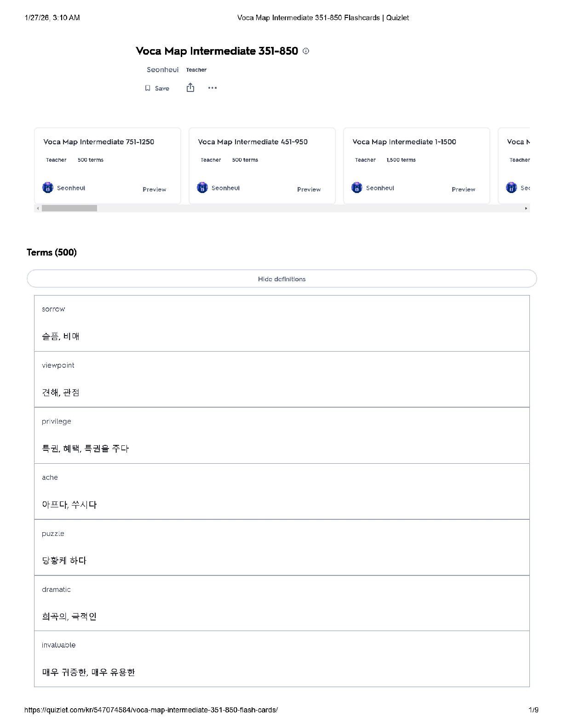Click Seonheui avatar on 451~950 card
Image resolution: width=563 pixels, height=728 pixels.
(x=202, y=188)
